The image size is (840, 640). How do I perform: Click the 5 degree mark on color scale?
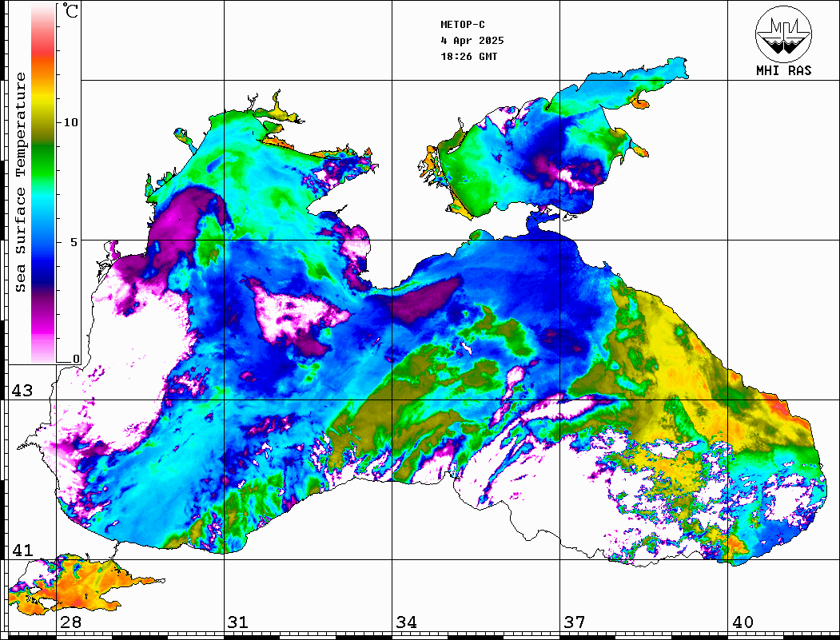pyautogui.click(x=74, y=240)
